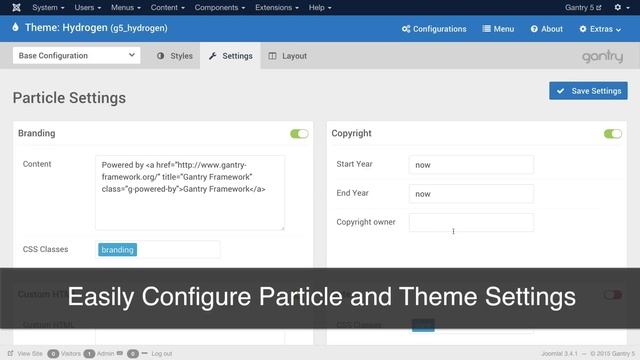The image size is (640, 360).
Task: Expand the Extras dropdown
Action: point(600,29)
